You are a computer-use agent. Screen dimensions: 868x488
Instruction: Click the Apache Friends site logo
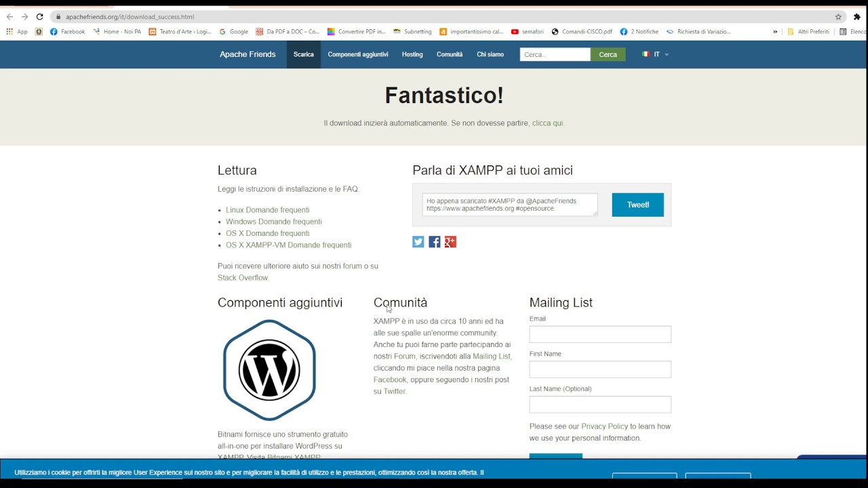click(248, 54)
